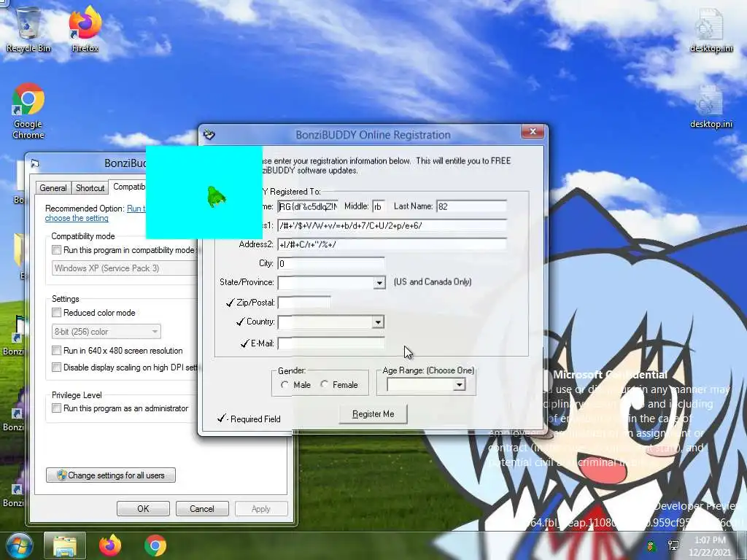Viewport: 747px width, 560px height.
Task: Click Change settings for all users
Action: pos(111,475)
